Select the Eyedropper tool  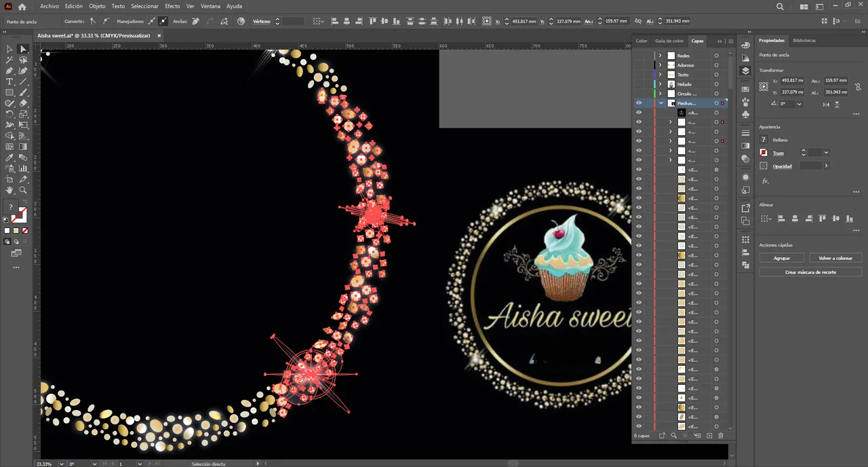(9, 157)
